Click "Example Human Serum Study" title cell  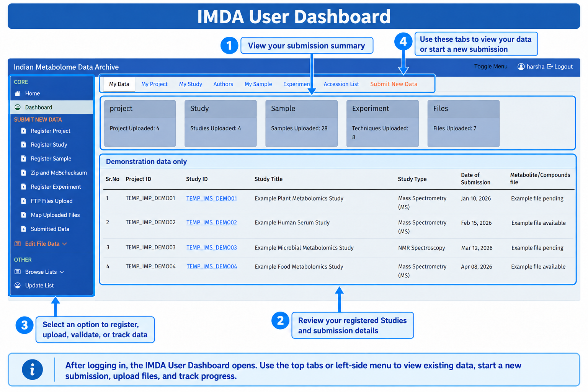292,222
